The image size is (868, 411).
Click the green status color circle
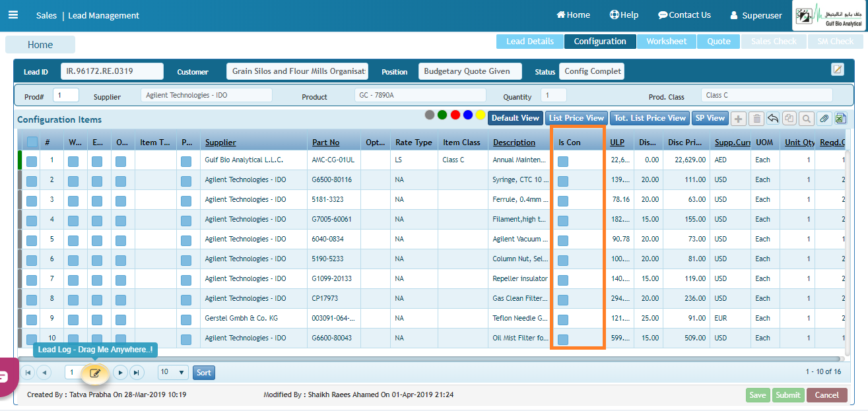tap(442, 115)
